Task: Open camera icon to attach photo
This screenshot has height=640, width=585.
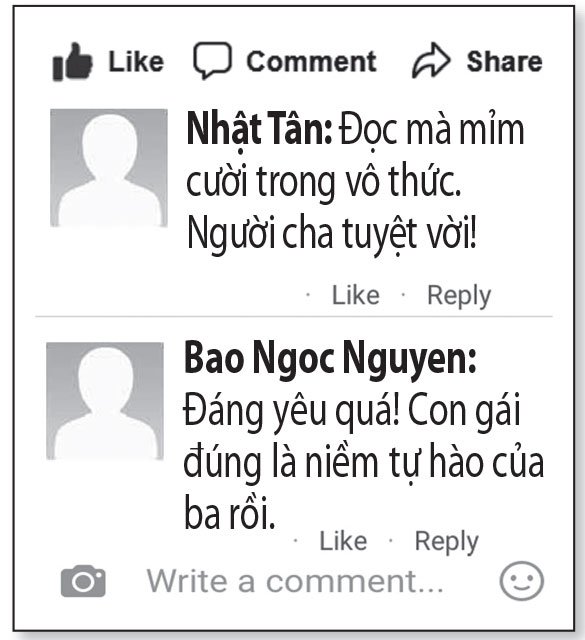Action: [x=83, y=581]
